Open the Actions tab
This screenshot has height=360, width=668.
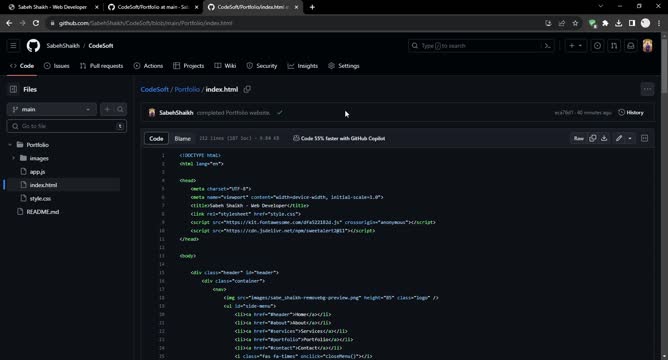point(148,66)
